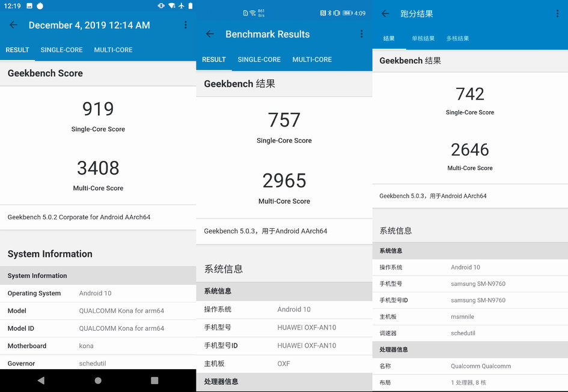Image resolution: width=568 pixels, height=392 pixels.
Task: Tap back arrow beside December 4, 2019 title
Action: (13, 25)
